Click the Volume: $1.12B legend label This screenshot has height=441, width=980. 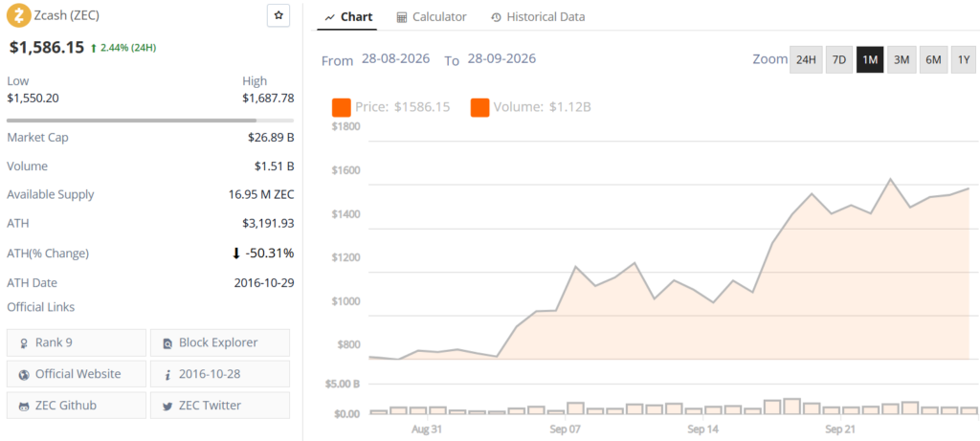coord(543,107)
